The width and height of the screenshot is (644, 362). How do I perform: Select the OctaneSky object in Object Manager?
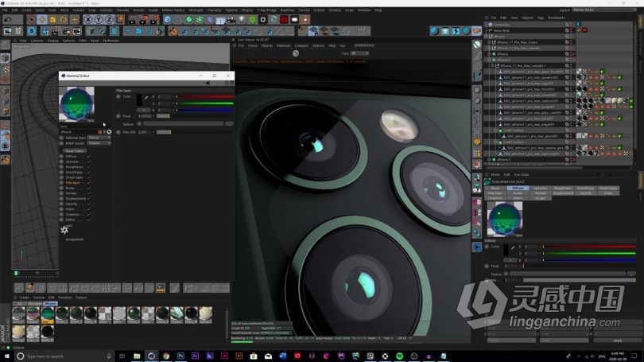coord(502,25)
